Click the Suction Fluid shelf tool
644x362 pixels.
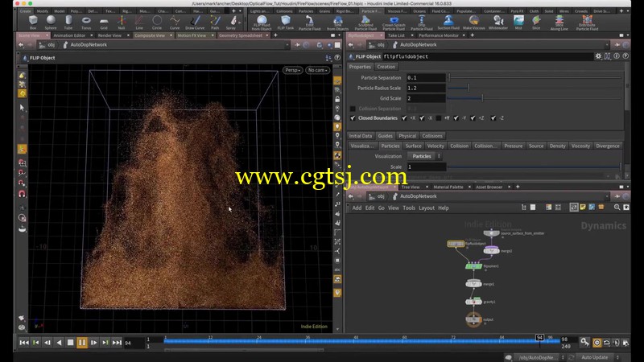(448, 23)
